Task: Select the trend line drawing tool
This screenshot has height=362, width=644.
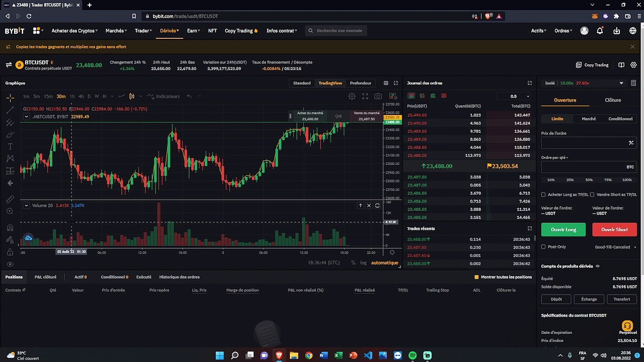Action: [10, 110]
